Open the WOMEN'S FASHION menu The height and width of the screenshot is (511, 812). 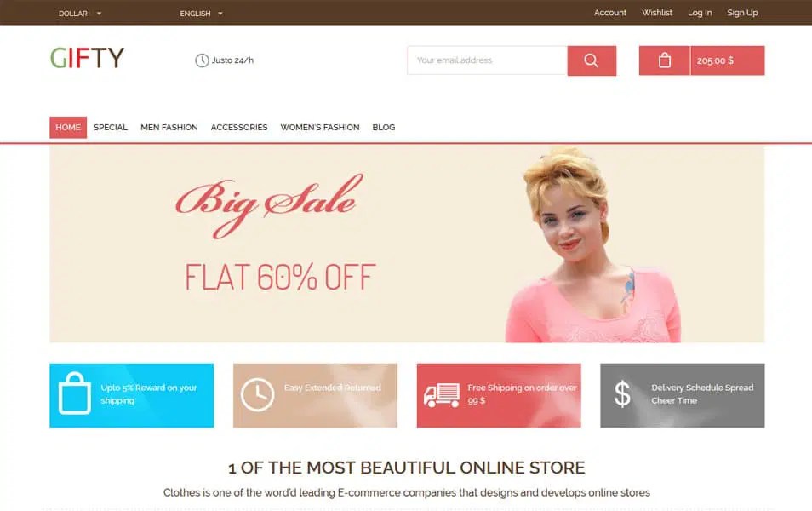coord(320,128)
